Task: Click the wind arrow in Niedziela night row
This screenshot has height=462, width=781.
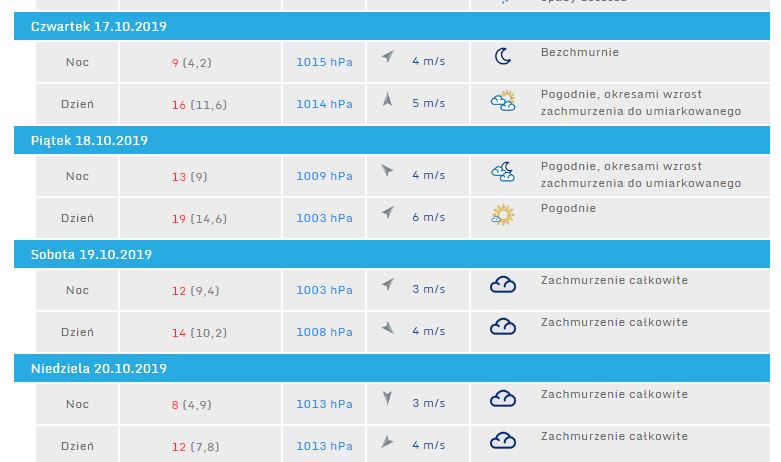Action: click(x=388, y=400)
